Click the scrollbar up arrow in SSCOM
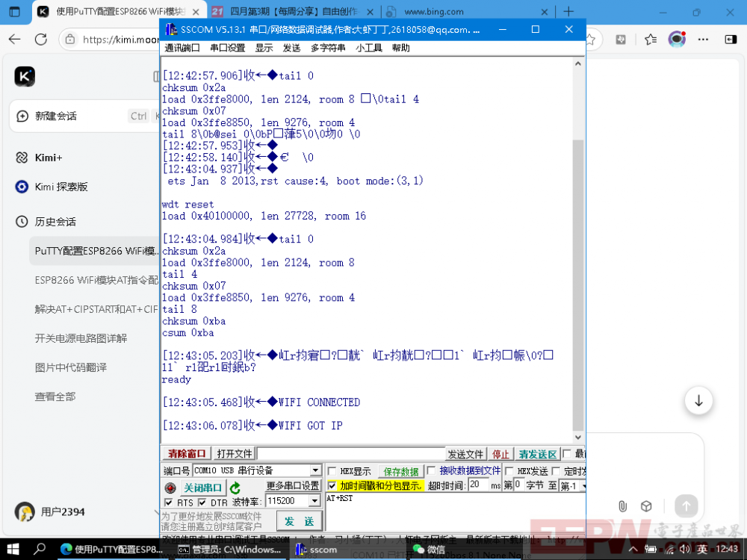This screenshot has width=747, height=560. 577,63
